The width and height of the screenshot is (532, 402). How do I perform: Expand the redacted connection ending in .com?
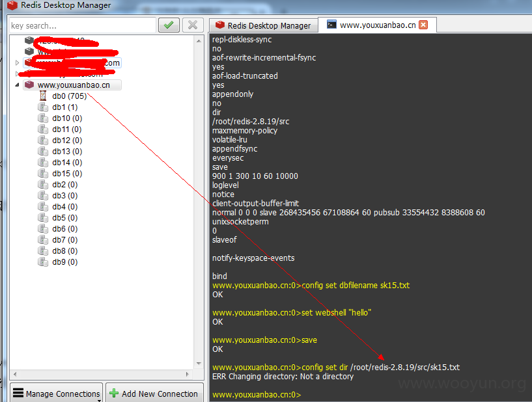18,62
